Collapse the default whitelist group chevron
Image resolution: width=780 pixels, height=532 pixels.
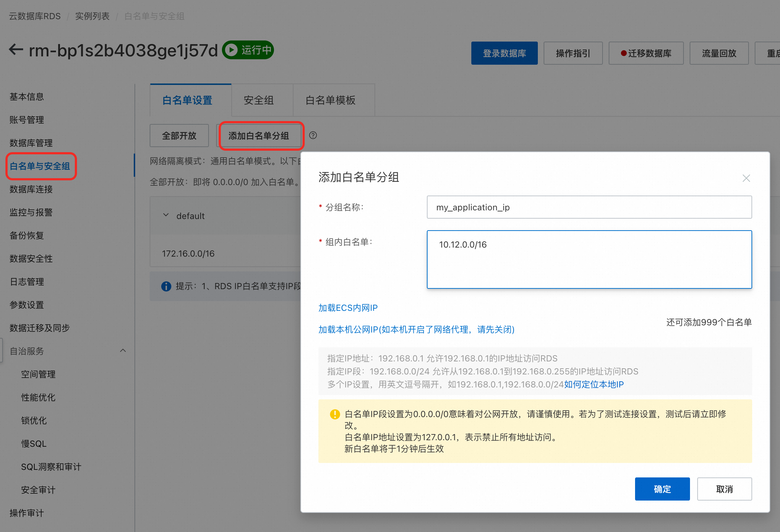tap(166, 215)
